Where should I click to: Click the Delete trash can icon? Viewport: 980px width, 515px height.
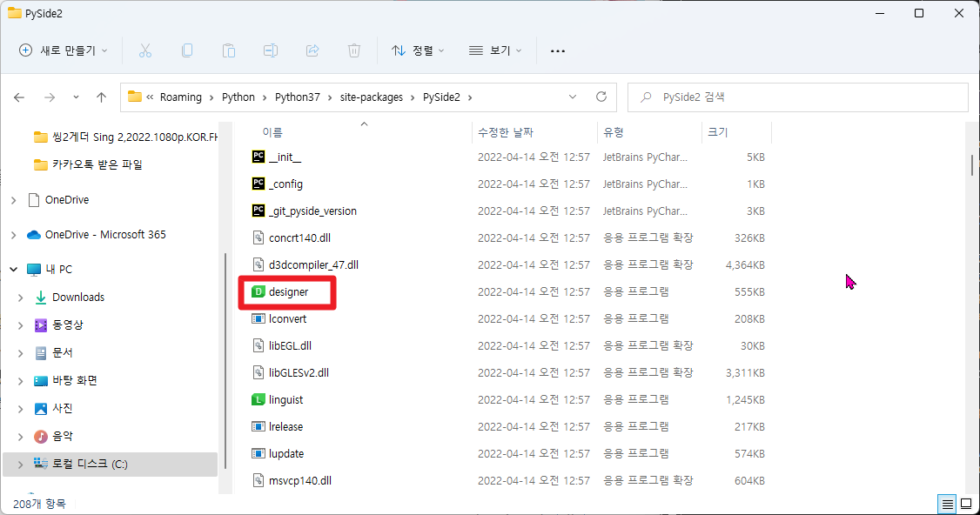[354, 50]
